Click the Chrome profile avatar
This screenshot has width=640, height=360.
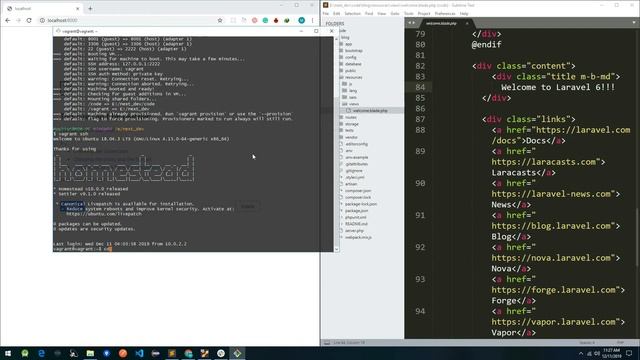click(302, 20)
